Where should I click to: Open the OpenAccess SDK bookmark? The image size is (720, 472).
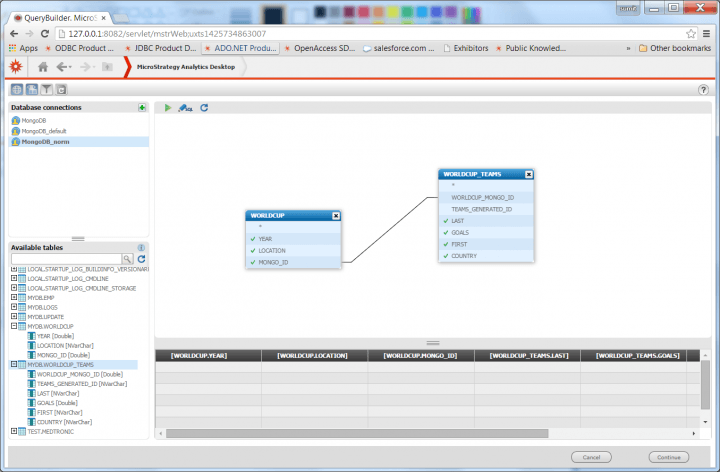[320, 48]
